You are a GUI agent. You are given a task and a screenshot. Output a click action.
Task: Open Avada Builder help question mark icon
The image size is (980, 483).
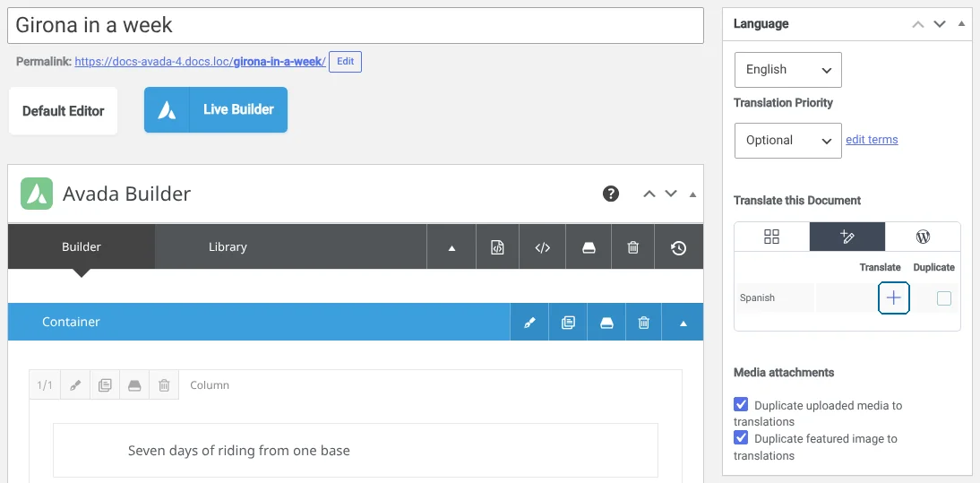click(611, 194)
